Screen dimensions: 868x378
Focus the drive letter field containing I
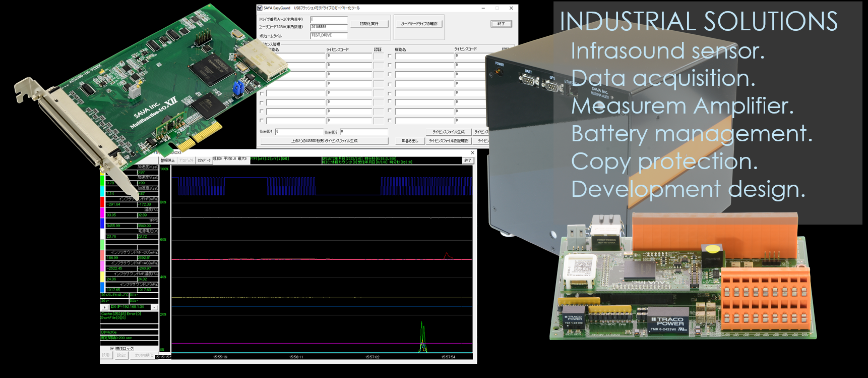point(329,19)
